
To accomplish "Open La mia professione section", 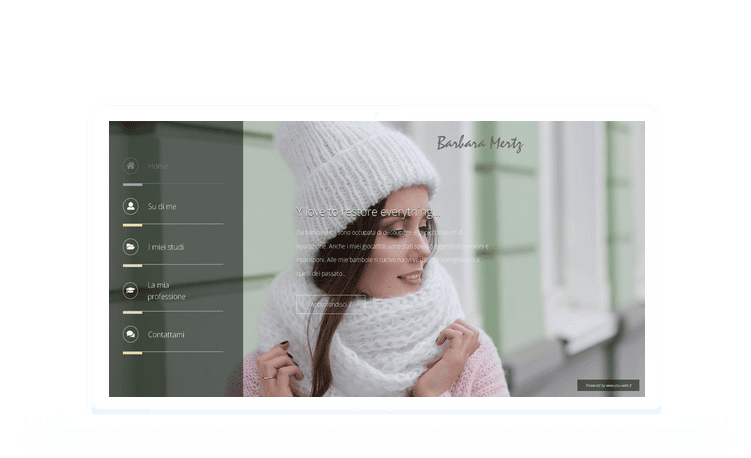I will click(166, 290).
